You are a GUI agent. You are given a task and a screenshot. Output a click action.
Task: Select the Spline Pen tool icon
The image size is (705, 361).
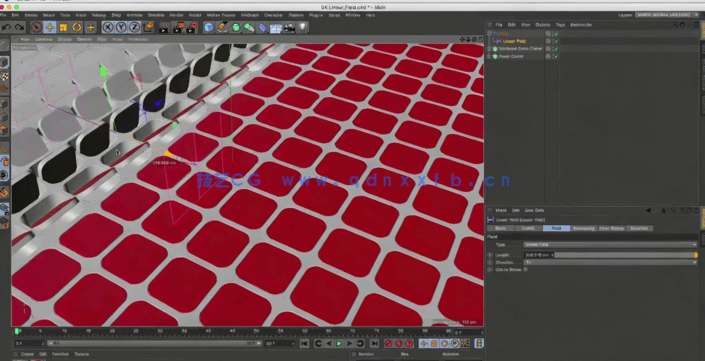pyautogui.click(x=222, y=27)
